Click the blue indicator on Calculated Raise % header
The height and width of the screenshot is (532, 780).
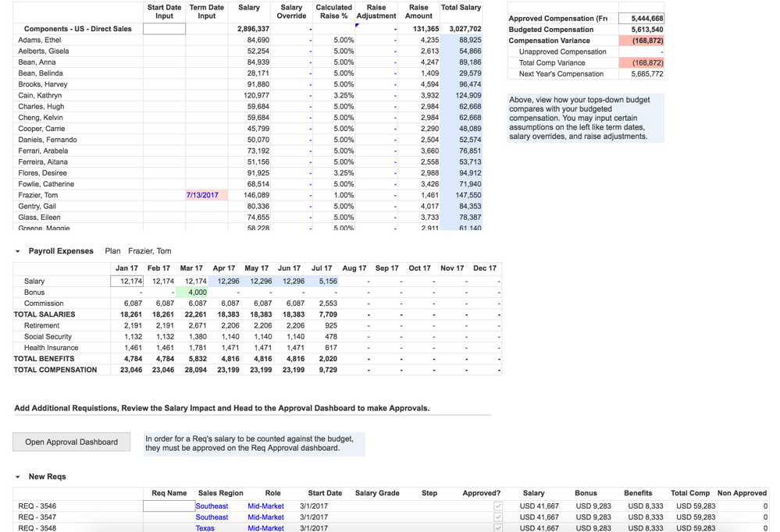pyautogui.click(x=357, y=25)
